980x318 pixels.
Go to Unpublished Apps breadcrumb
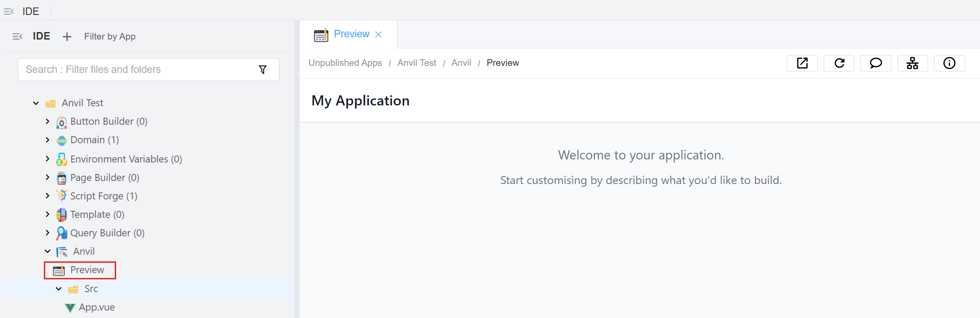345,63
